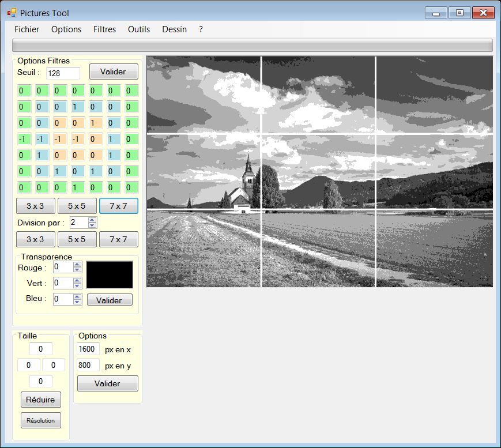Screen dimensions: 501x448
Task: Click the top-left green cell of the filter matrix
Action: point(24,91)
